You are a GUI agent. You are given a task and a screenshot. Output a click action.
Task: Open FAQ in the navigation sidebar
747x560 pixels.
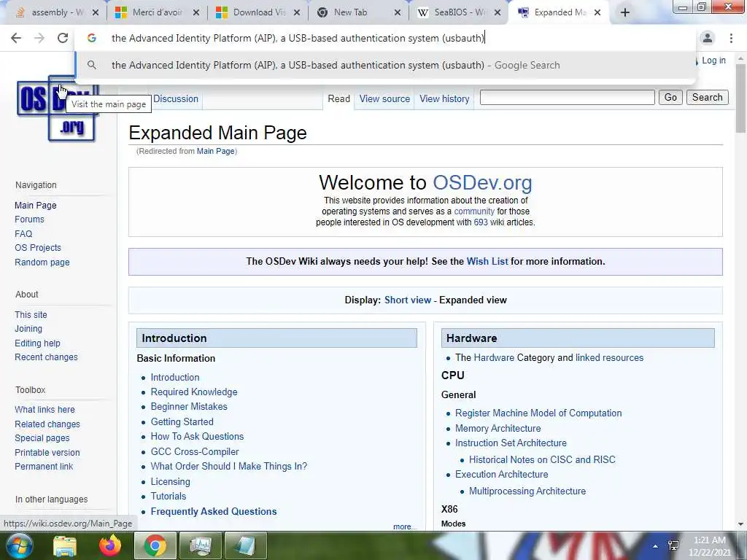pos(23,234)
